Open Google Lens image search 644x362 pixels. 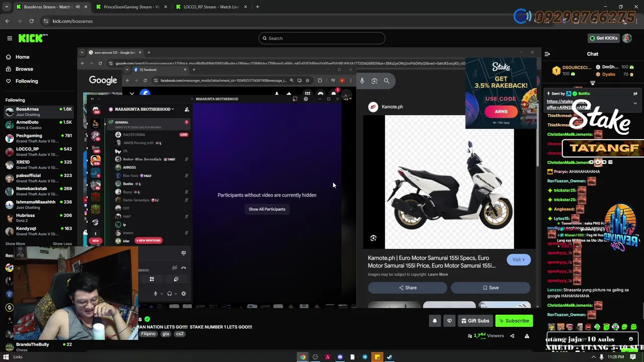[374, 80]
